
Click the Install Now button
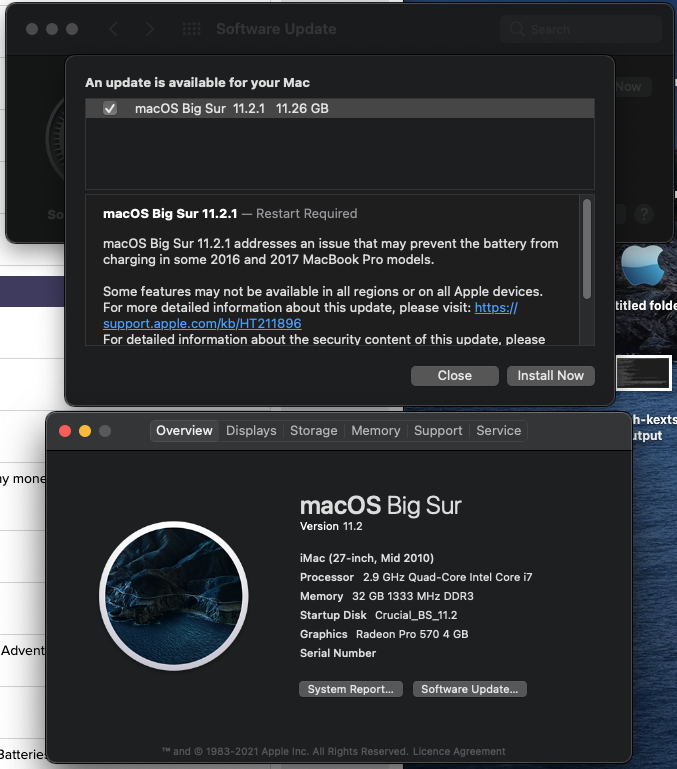[550, 376]
